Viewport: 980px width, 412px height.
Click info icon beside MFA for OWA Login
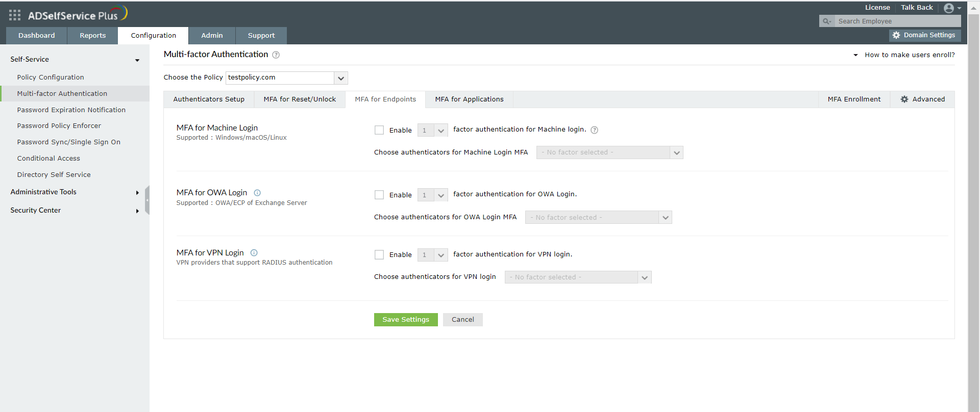(257, 193)
